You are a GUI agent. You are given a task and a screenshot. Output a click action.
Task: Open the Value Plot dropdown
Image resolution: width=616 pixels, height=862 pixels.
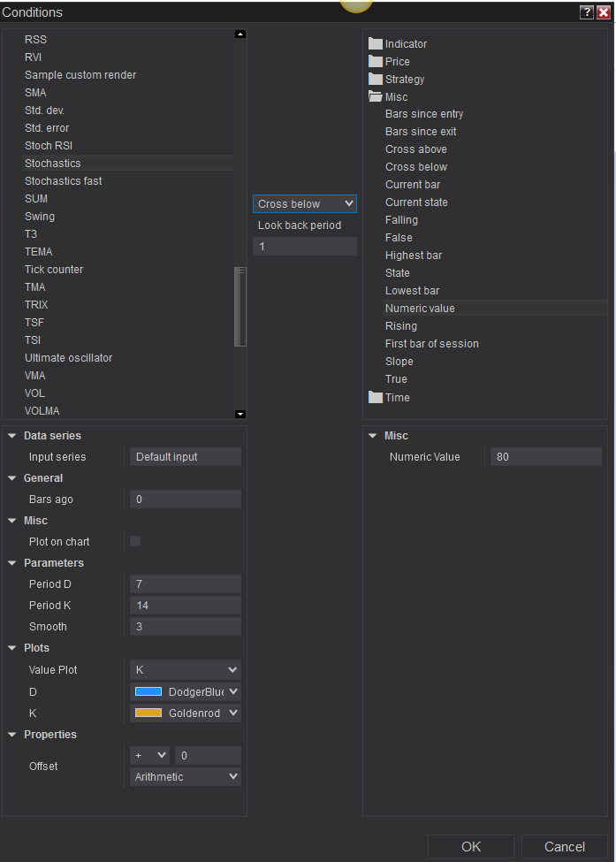186,670
